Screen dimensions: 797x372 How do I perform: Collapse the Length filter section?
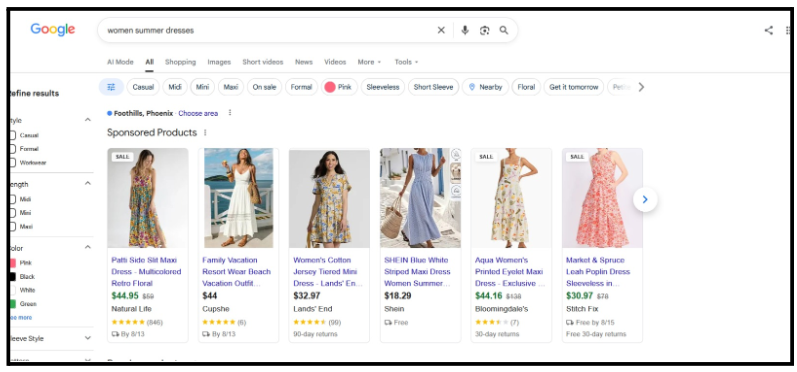[87, 183]
